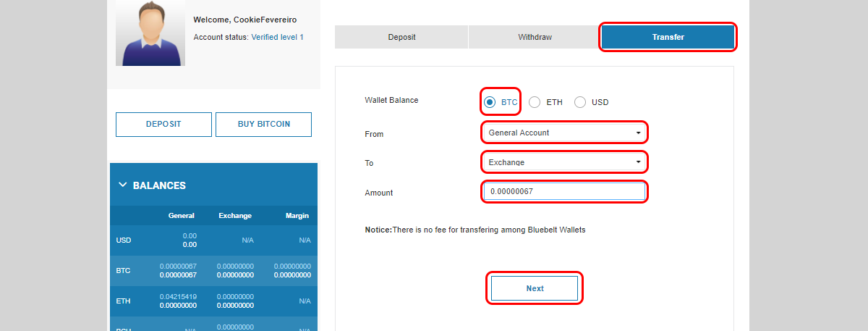
Task: Click the USD row label in balances
Action: (x=123, y=240)
